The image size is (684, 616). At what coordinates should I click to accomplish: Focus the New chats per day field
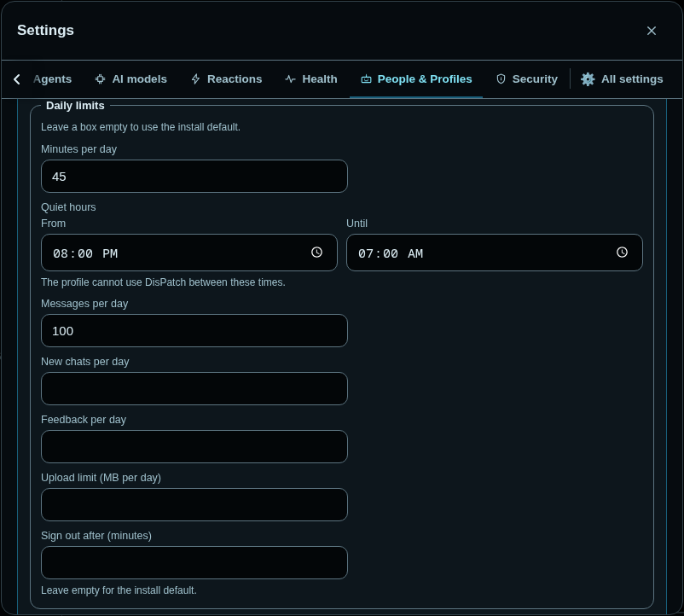click(x=194, y=389)
